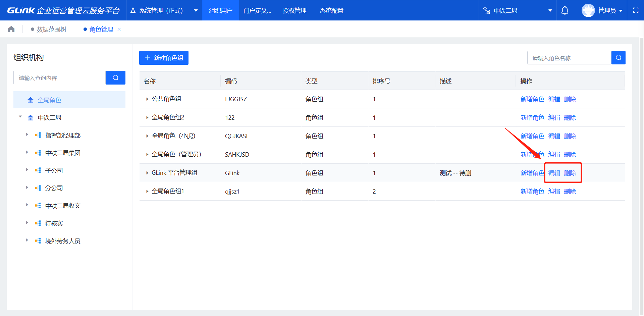644x316 pixels.
Task: Collapse the 中铁二局 tree node
Action: [x=20, y=117]
